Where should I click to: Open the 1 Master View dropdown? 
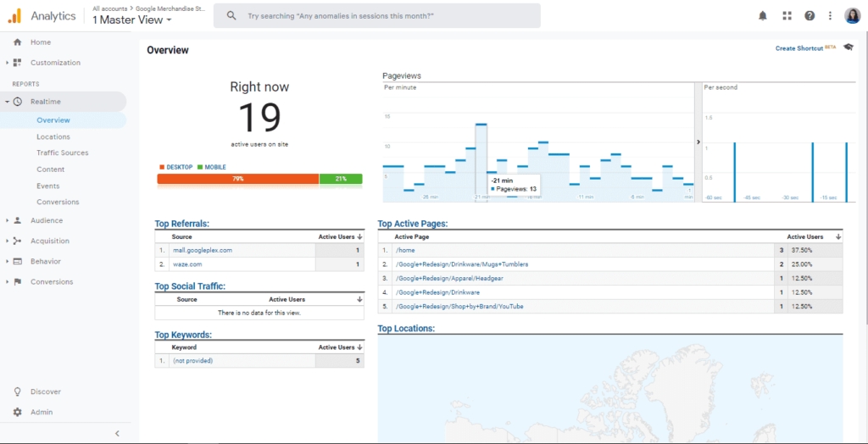coord(131,19)
